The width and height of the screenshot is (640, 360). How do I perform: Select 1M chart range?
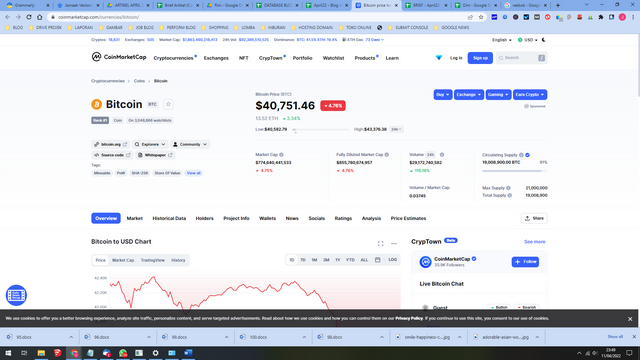tap(314, 260)
